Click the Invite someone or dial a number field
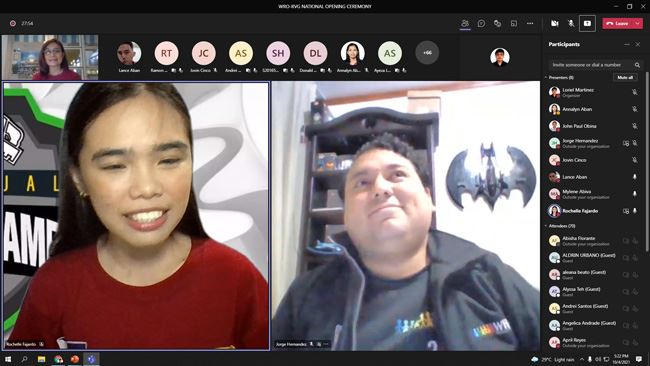650x366 pixels. 590,65
